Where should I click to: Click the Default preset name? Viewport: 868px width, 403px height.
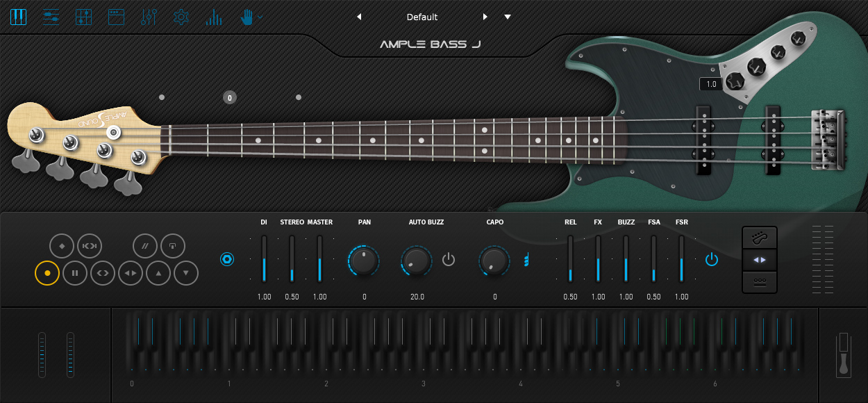(x=422, y=17)
